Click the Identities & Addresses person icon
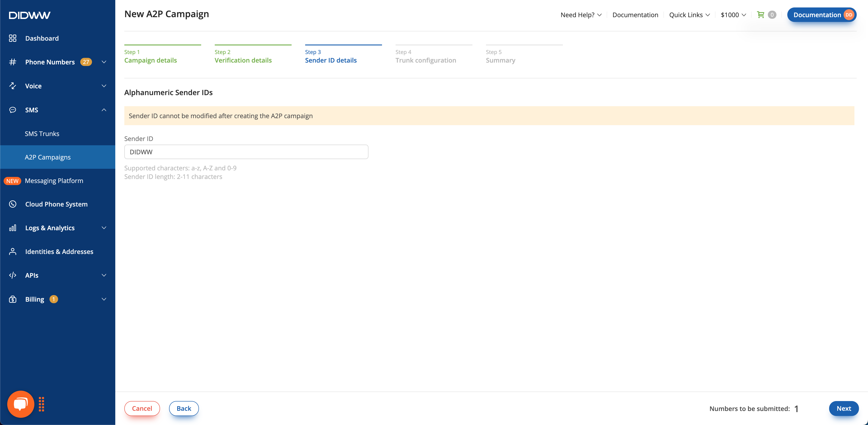Screen dimensions: 868x425 [12, 251]
